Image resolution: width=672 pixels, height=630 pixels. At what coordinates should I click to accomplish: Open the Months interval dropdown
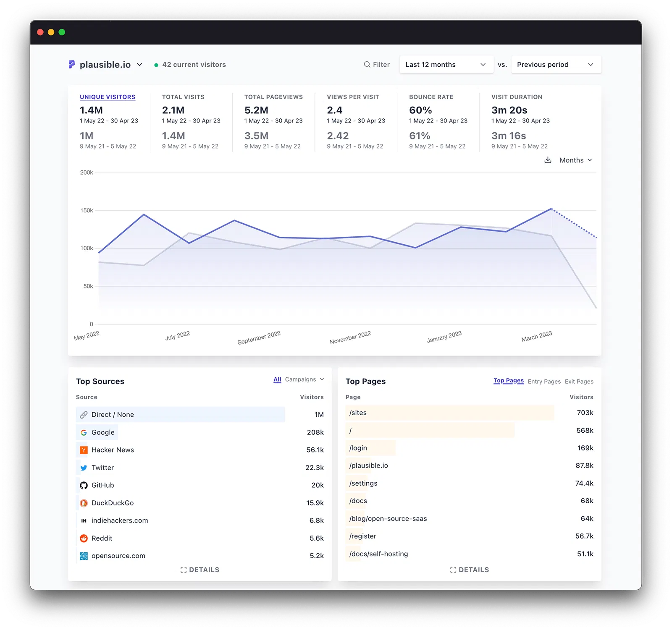575,160
